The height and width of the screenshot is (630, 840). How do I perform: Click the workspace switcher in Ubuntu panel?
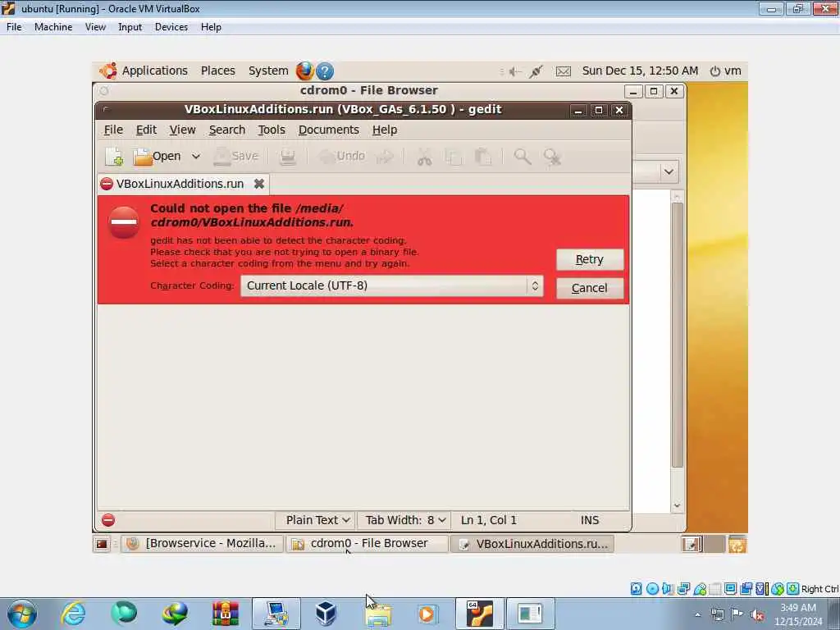click(x=703, y=545)
